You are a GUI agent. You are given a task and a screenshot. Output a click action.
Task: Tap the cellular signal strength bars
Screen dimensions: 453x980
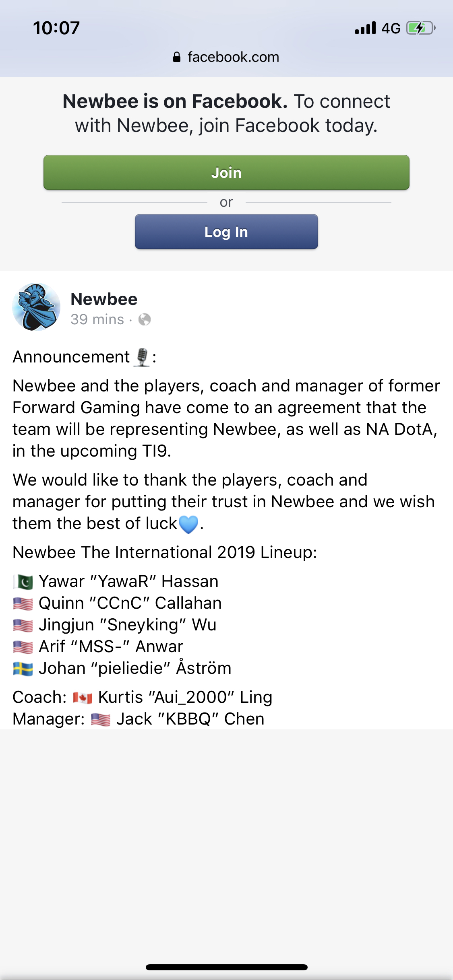[365, 28]
